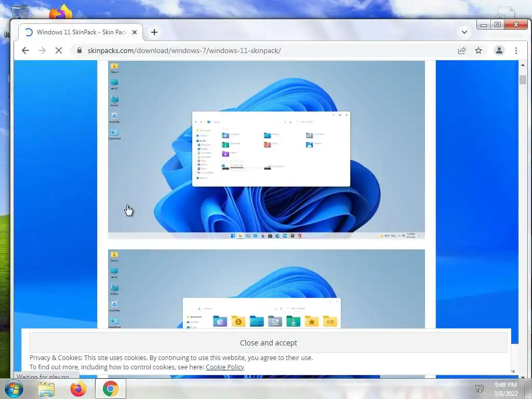The height and width of the screenshot is (399, 532).
Task: Click the vertical scrollbar thumb
Action: (x=523, y=79)
